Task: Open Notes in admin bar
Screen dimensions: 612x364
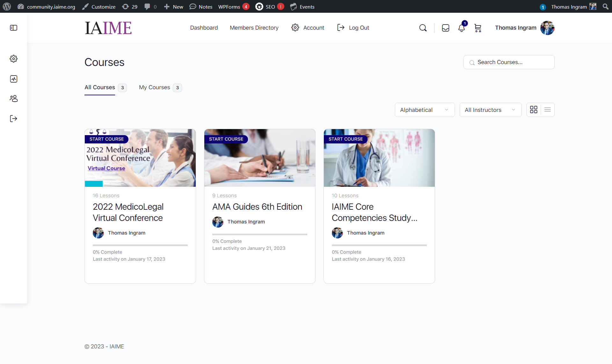Action: (201, 7)
